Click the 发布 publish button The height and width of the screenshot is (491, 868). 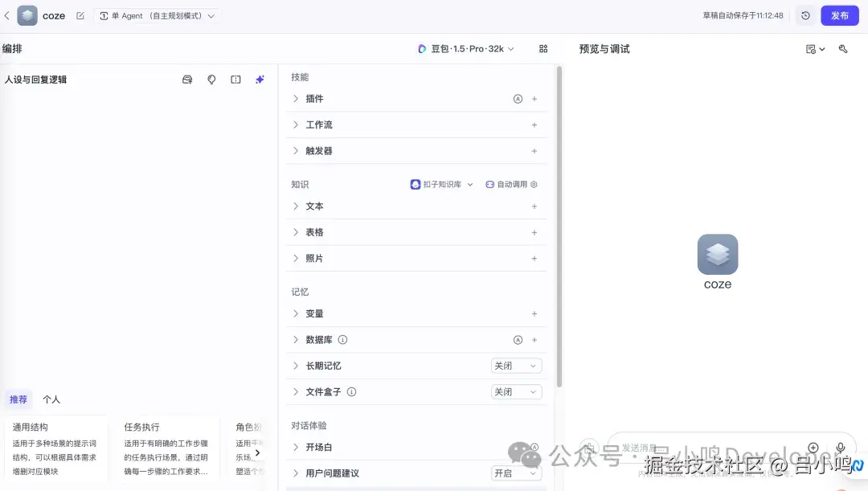tap(839, 15)
